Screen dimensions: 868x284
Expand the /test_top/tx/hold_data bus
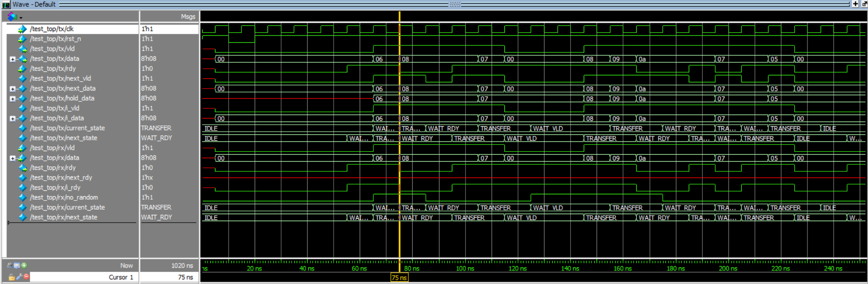point(12,99)
